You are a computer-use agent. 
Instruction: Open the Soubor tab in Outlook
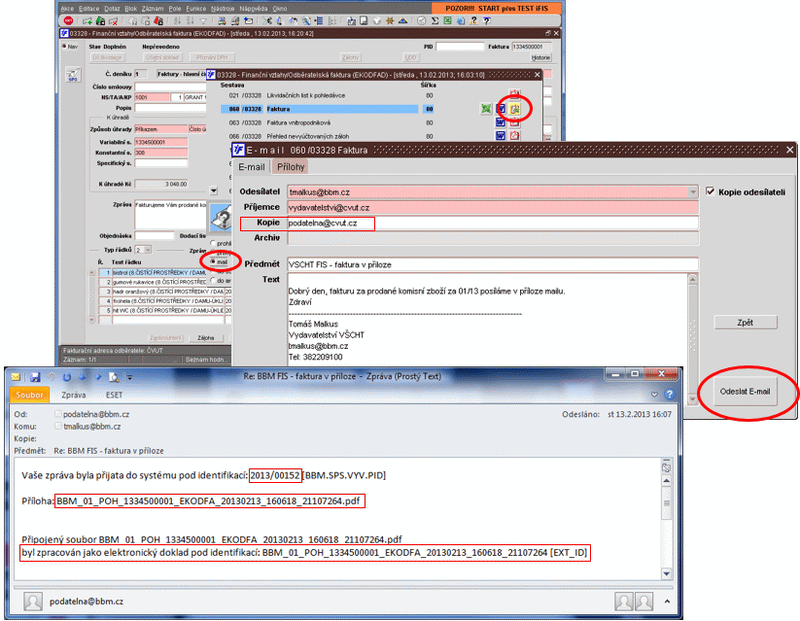29,394
